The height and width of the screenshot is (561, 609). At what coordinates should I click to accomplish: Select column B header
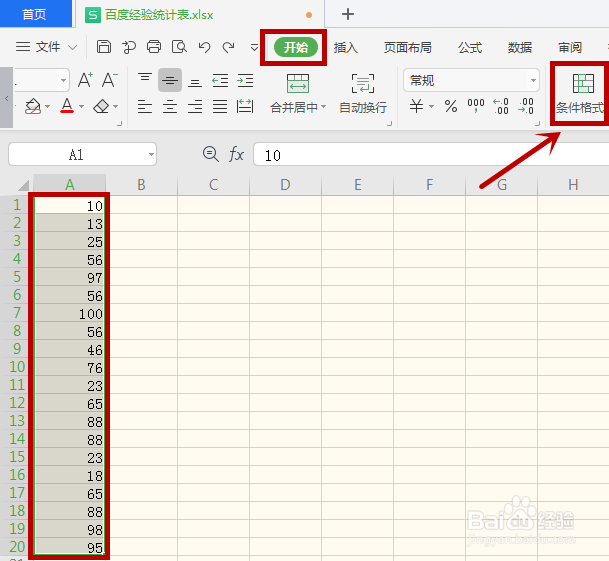point(141,185)
